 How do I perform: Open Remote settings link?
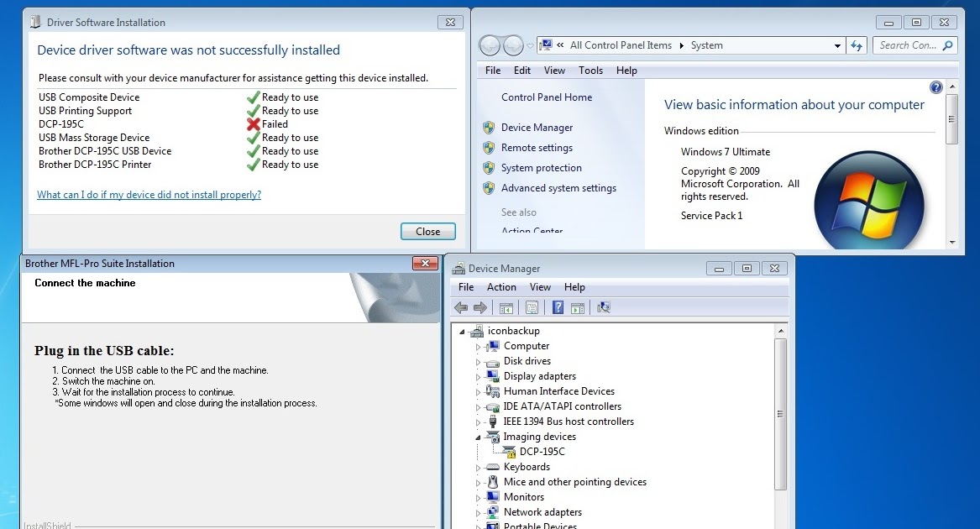click(537, 148)
